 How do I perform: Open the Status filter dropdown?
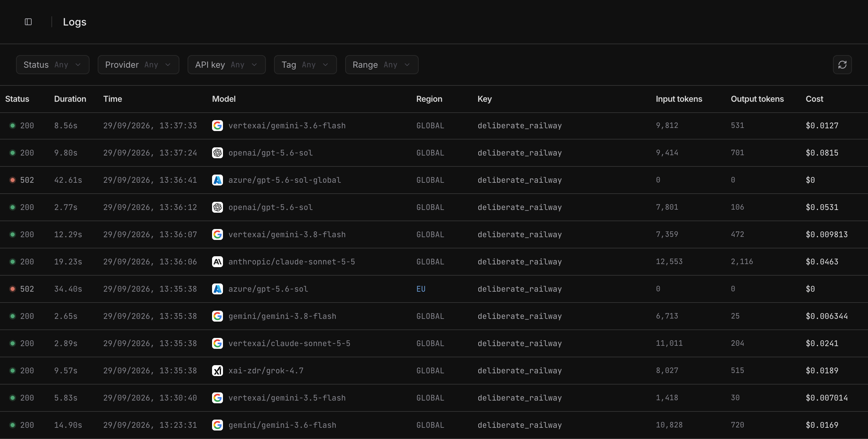[x=53, y=65]
